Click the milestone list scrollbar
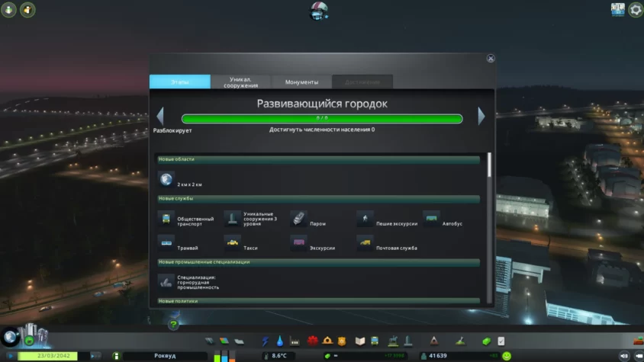 tap(489, 165)
